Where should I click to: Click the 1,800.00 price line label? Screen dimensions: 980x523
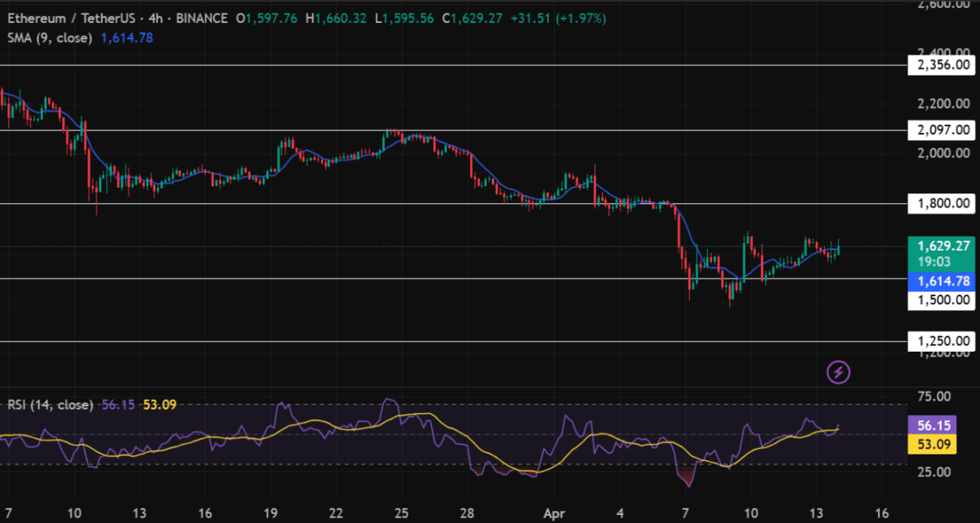[x=942, y=203]
